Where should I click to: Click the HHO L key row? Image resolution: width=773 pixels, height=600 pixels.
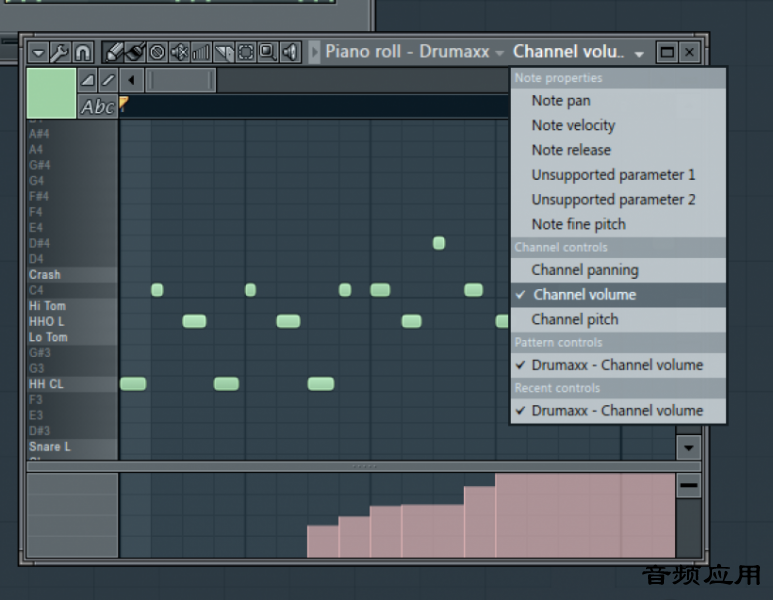pyautogui.click(x=72, y=321)
